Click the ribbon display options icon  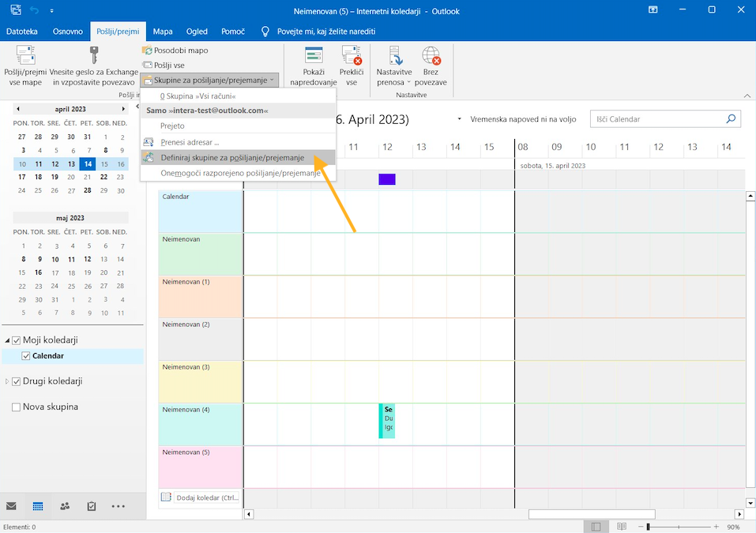point(653,9)
